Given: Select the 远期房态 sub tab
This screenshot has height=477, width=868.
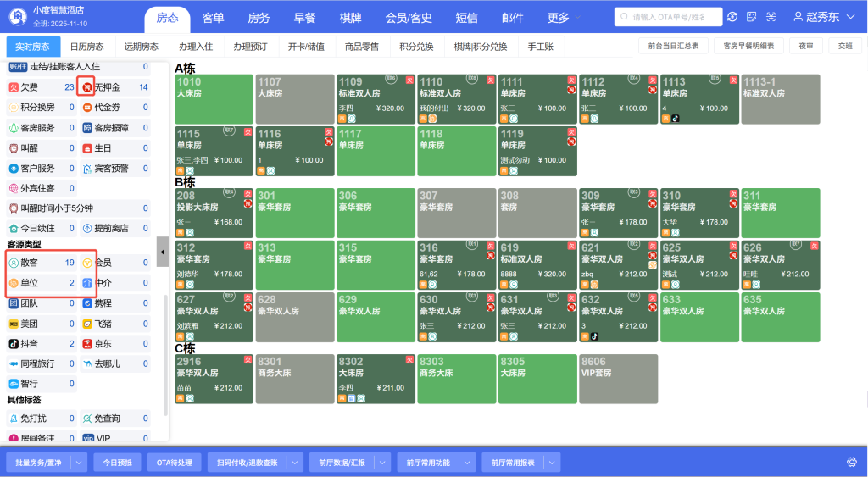Looking at the screenshot, I should click(x=142, y=47).
